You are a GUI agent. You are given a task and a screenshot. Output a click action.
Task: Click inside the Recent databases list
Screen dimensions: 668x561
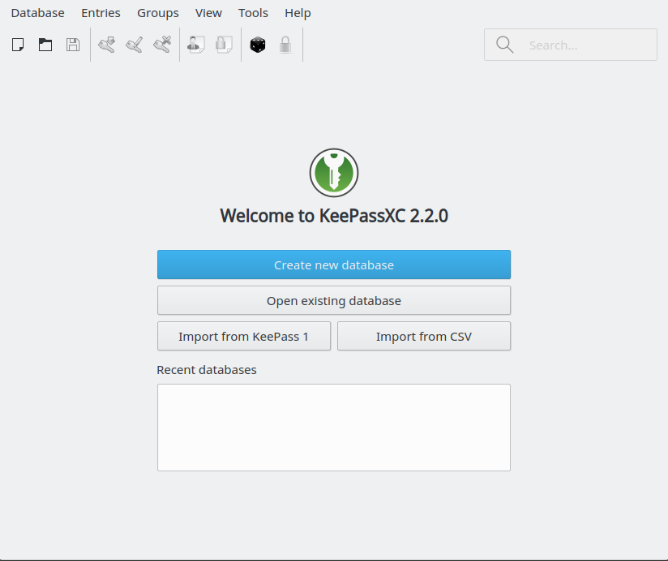coord(334,428)
